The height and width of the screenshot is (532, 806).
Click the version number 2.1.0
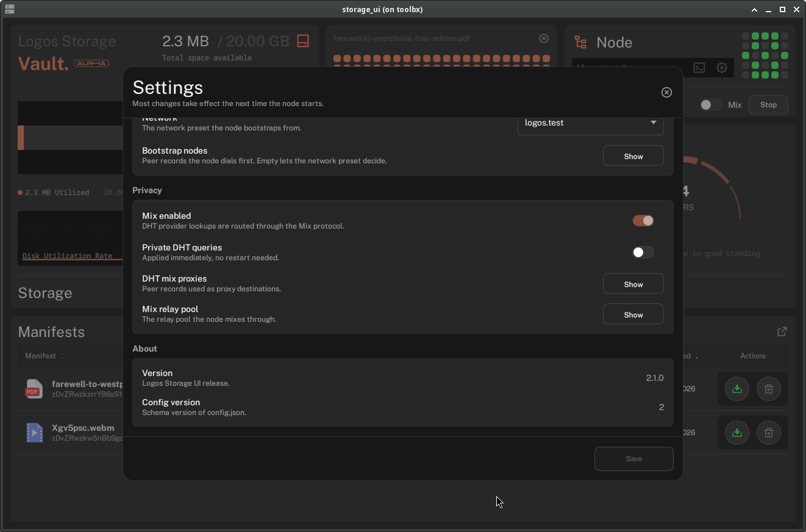pos(655,378)
